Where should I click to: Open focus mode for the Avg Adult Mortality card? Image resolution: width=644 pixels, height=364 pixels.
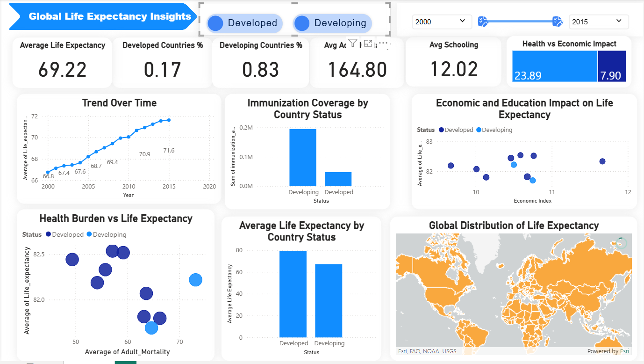[x=367, y=43]
